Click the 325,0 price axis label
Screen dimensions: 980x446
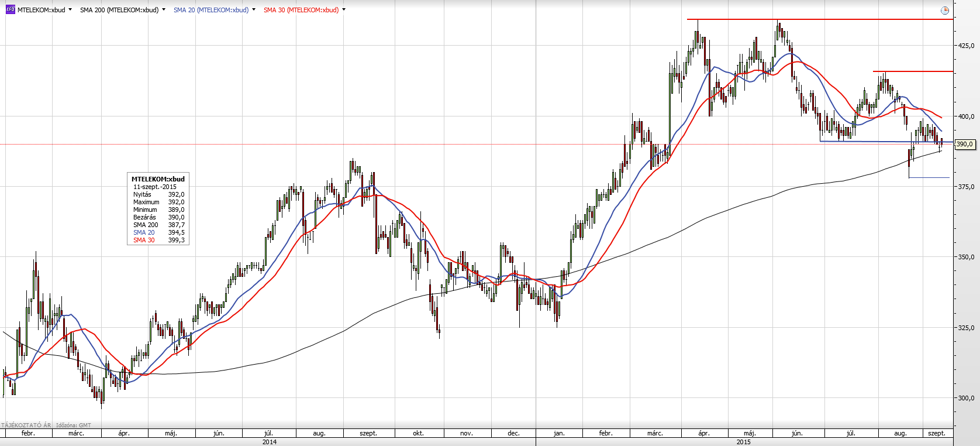tap(966, 328)
